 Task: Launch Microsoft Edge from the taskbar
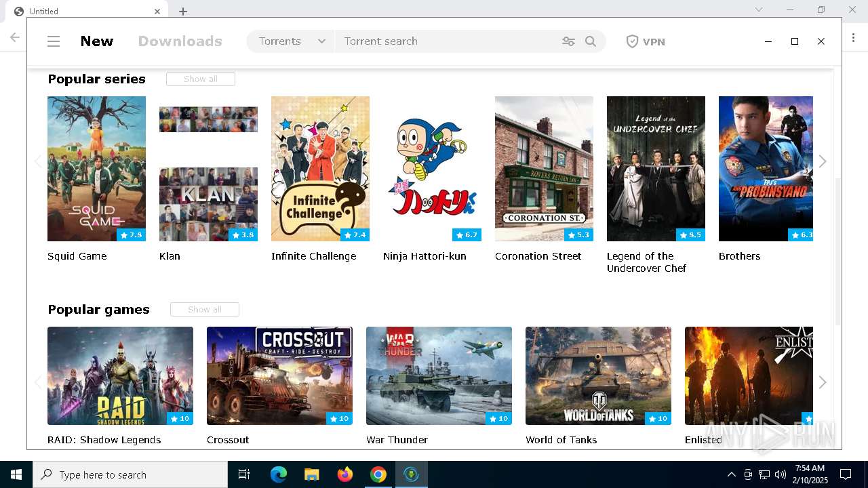[279, 474]
